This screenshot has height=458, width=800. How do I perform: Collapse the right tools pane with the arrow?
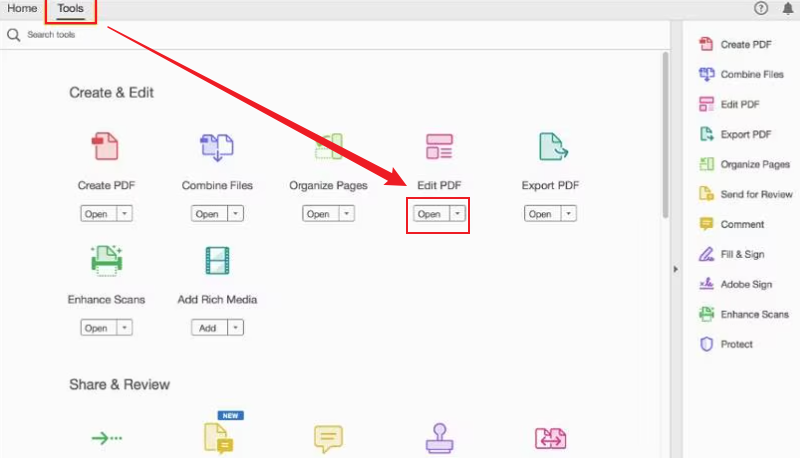[676, 269]
